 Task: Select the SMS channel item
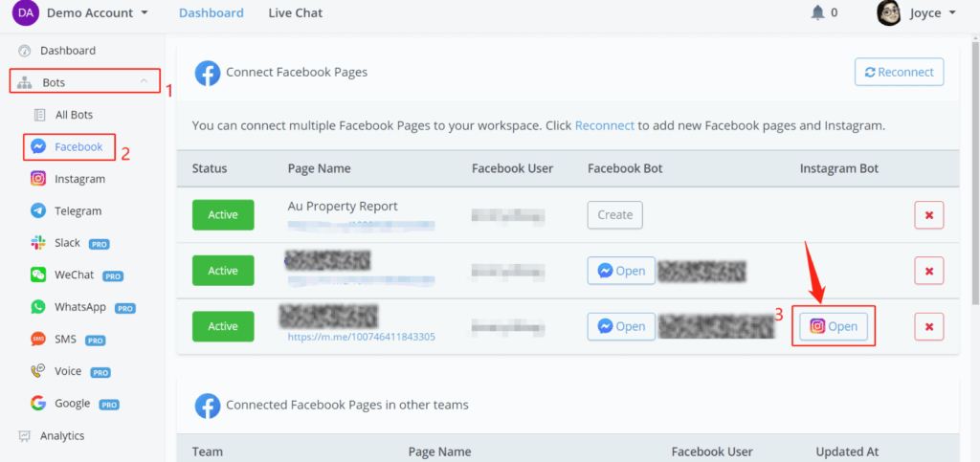click(x=66, y=340)
